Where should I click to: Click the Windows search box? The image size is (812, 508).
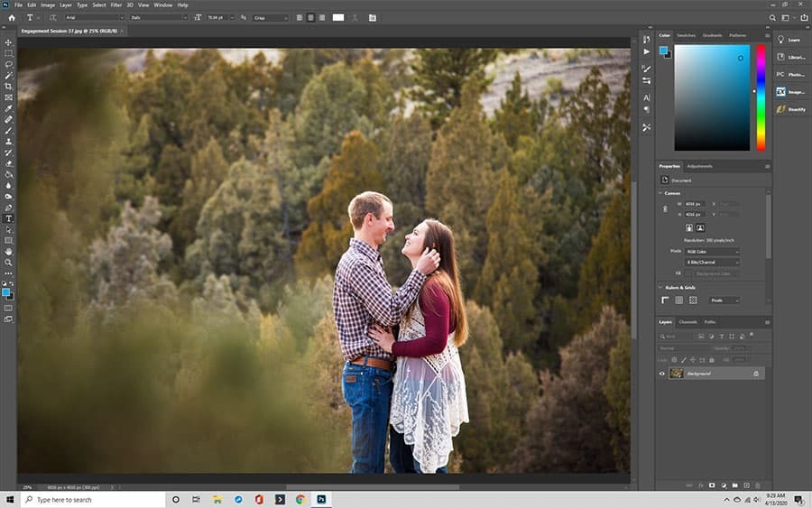pos(90,499)
